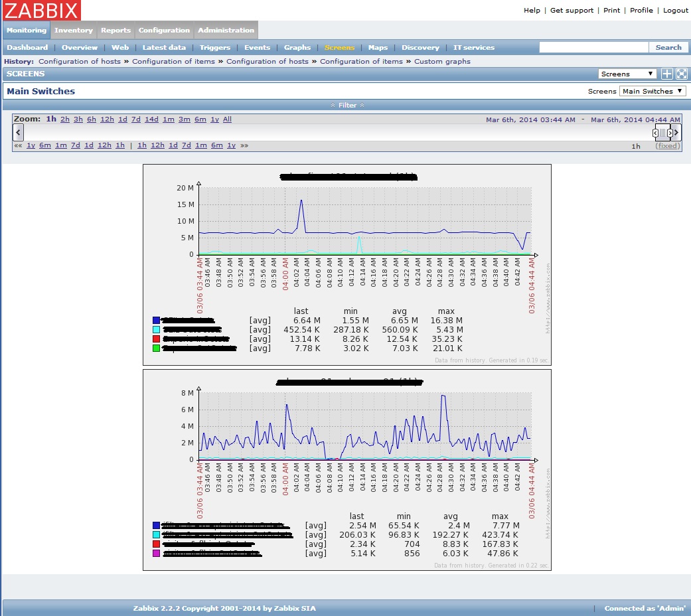Click the arrow right of the period slider
The height and width of the screenshot is (616, 691).
click(678, 132)
